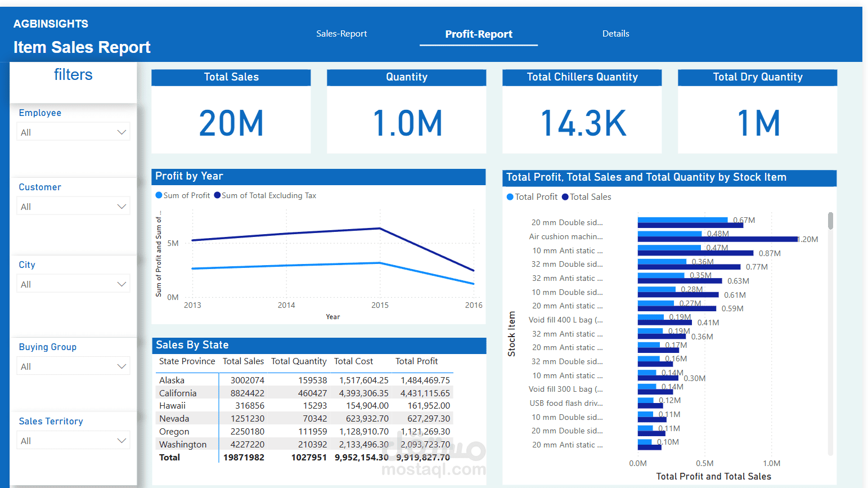Viewport: 868px width, 488px height.
Task: Click the Total Profit legend marker
Action: pos(510,197)
